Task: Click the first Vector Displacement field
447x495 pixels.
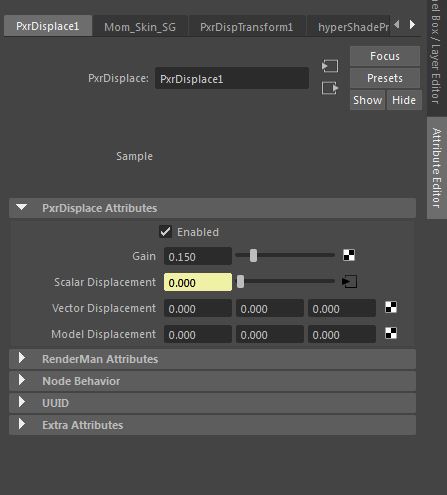Action: click(x=198, y=308)
